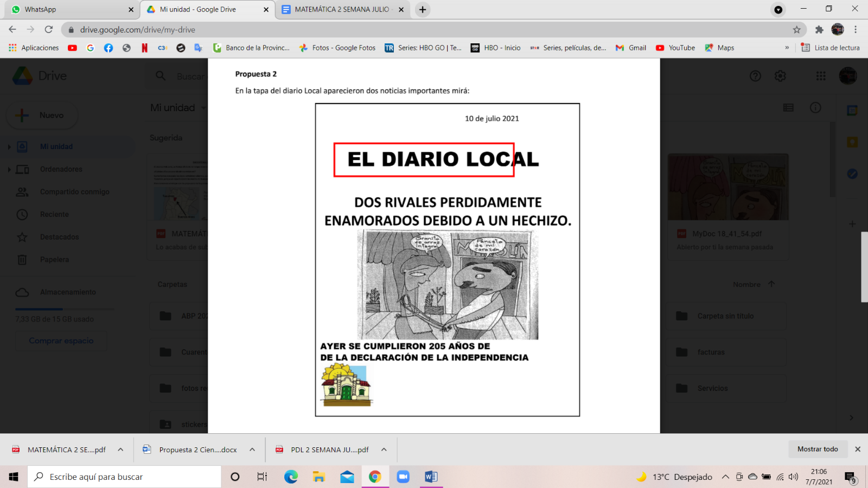
Task: Open Drive settings gear icon
Action: (780, 76)
